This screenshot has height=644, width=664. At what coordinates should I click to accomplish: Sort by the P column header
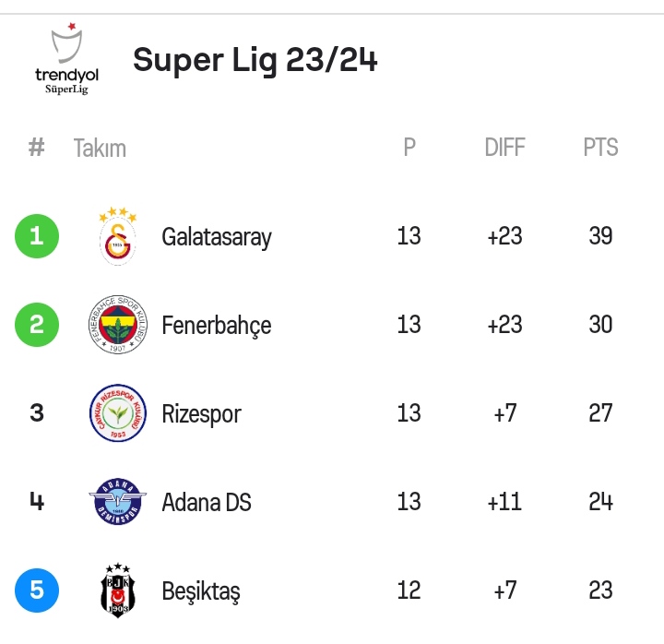point(409,148)
